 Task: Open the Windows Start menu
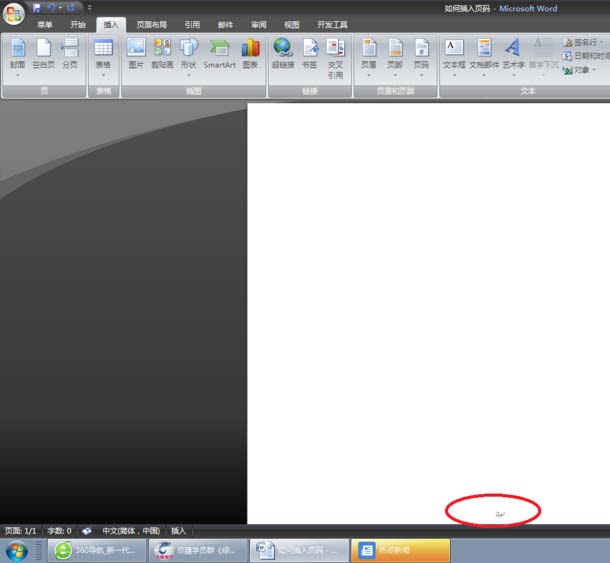(x=17, y=551)
